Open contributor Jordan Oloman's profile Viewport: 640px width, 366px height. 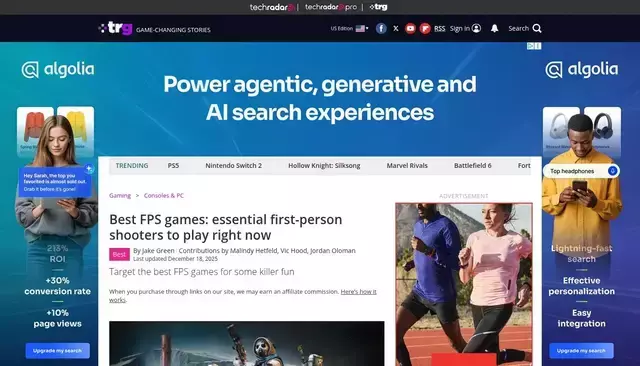(x=333, y=251)
